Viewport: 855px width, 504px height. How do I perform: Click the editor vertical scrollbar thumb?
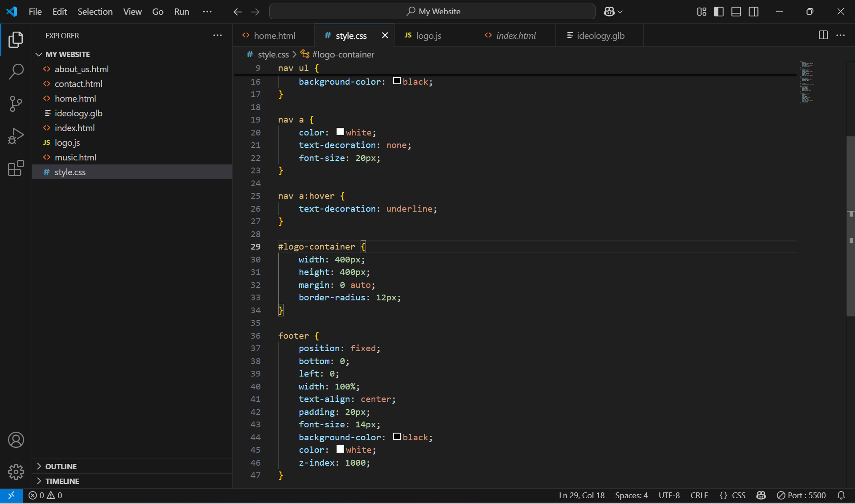(x=851, y=226)
